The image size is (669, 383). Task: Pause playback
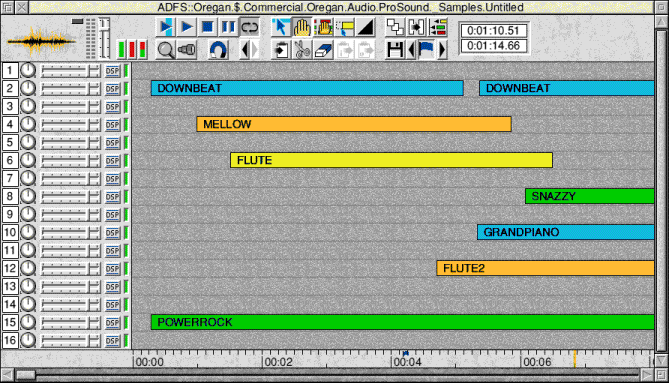click(x=228, y=28)
